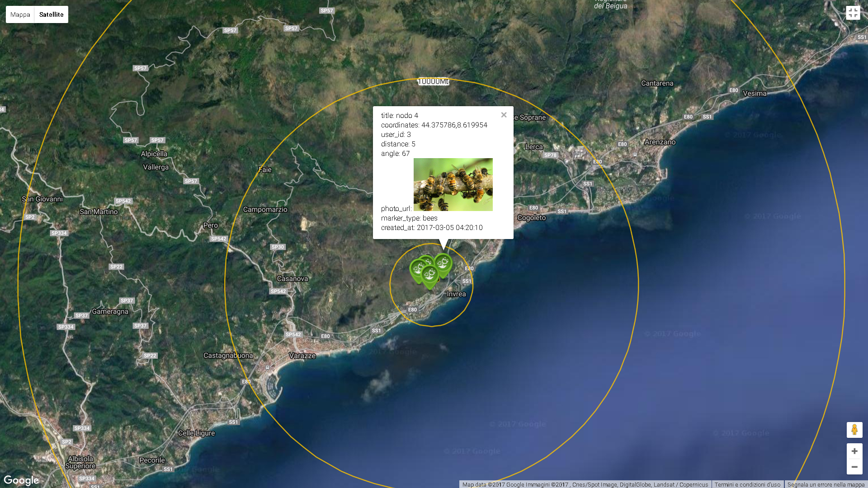The image size is (868, 488).
Task: Click the Cogoleto town label
Action: point(532,218)
